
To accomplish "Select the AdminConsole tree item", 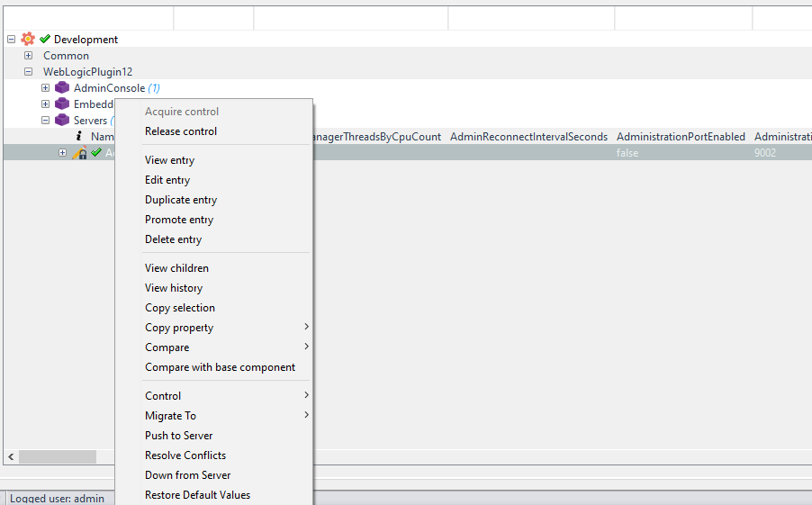I will coord(109,88).
